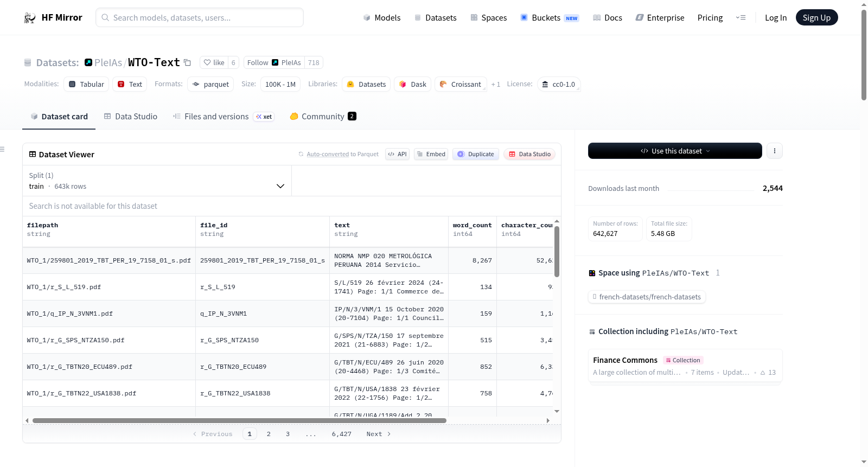Jump to last page 6,427
The width and height of the screenshot is (868, 467).
pyautogui.click(x=342, y=434)
